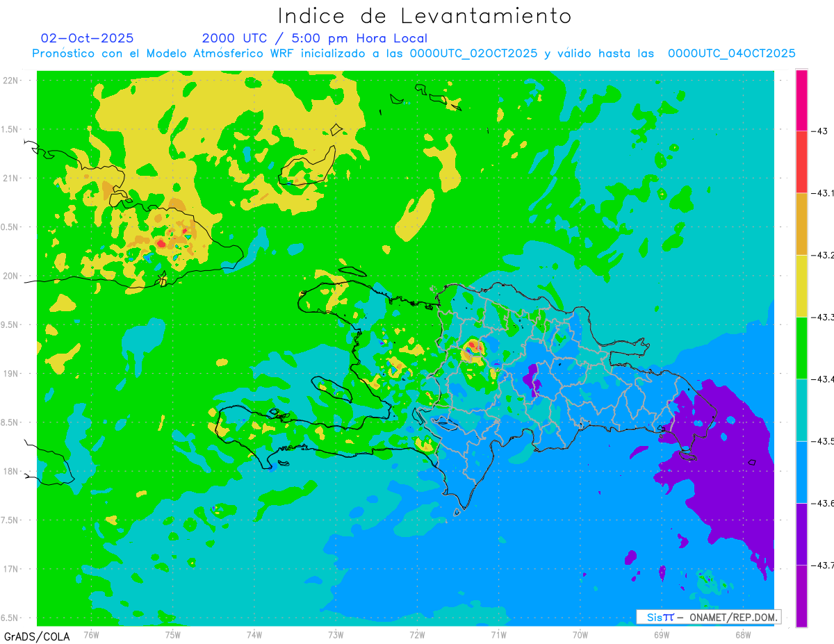The width and height of the screenshot is (834, 644).
Task: Click the WRF model forecast description line
Action: pos(414,53)
